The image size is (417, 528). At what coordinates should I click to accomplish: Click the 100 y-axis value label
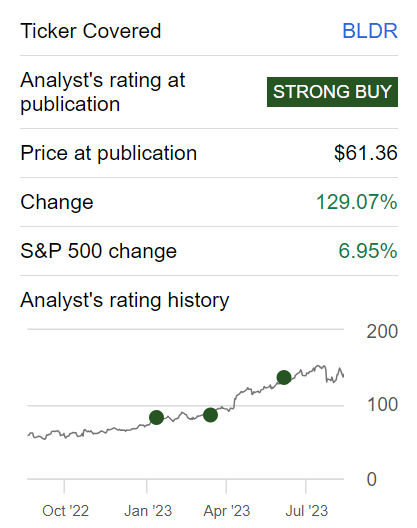pyautogui.click(x=382, y=404)
